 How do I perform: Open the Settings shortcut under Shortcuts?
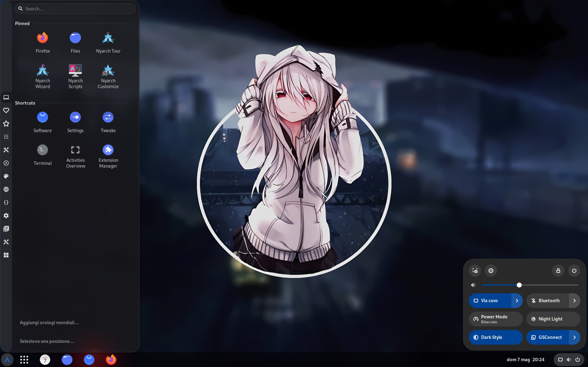pos(75,122)
